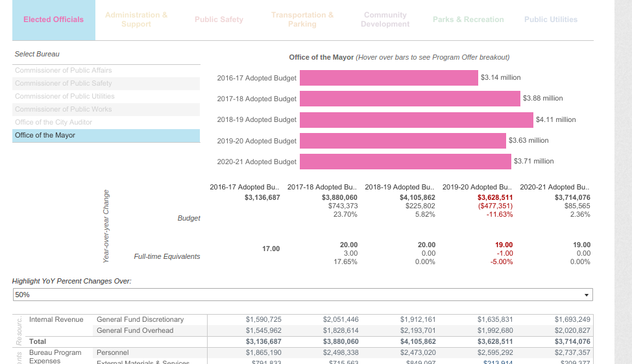Open the Public Utilities tab

[x=551, y=19]
